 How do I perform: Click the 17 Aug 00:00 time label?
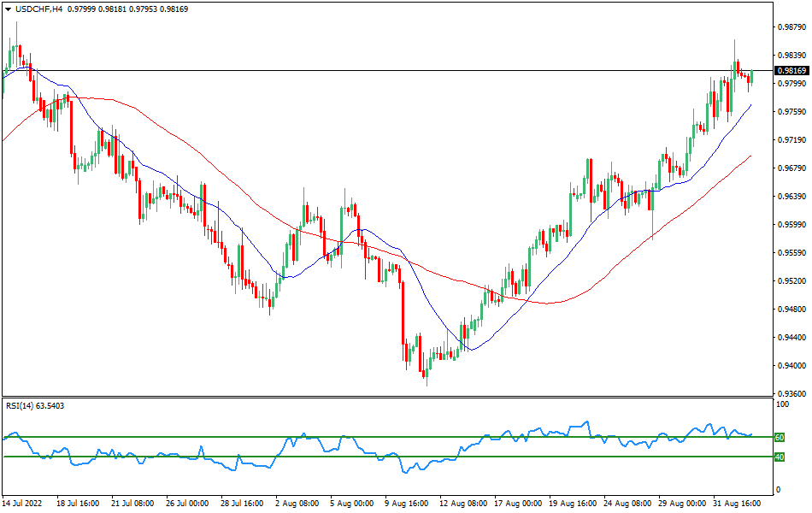517,504
